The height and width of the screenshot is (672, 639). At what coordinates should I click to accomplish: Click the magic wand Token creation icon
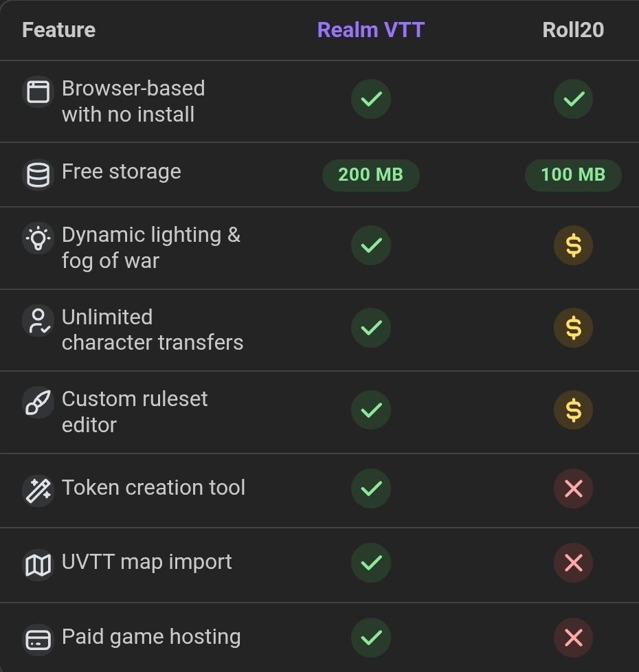38,490
